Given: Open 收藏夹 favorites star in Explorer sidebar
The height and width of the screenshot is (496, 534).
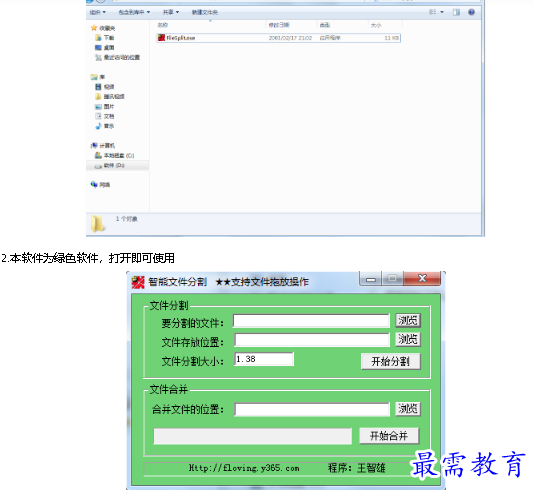Looking at the screenshot, I should (x=94, y=28).
